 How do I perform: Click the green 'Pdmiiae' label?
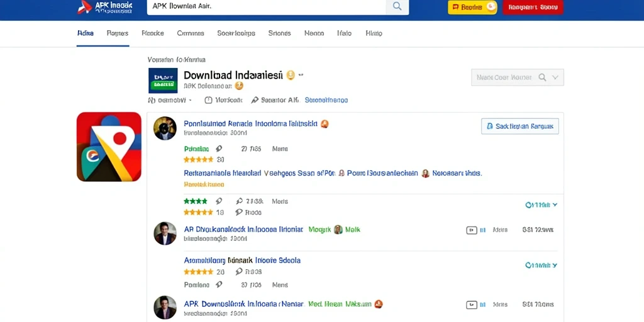click(196, 148)
